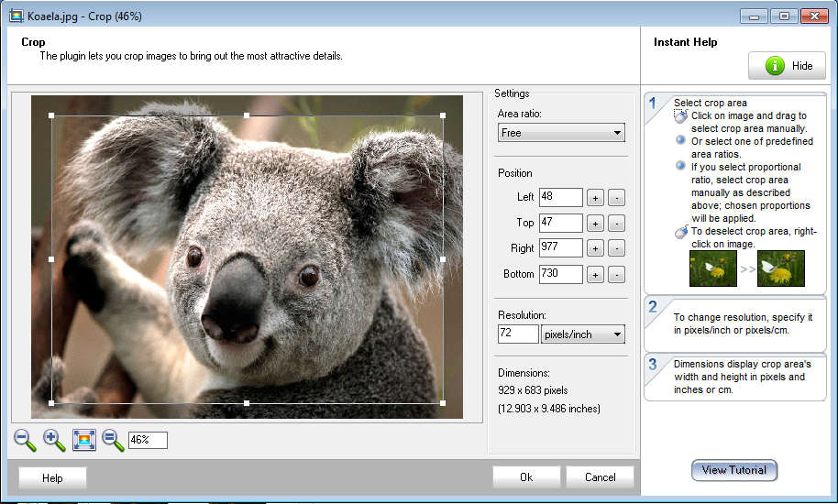838x504 pixels.
Task: Open the Help button
Action: [x=52, y=477]
